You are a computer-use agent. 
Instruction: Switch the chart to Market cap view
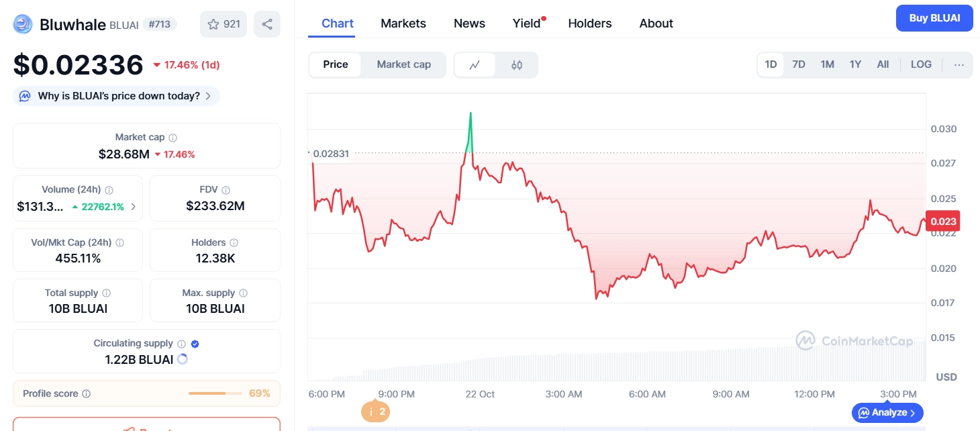coord(403,64)
